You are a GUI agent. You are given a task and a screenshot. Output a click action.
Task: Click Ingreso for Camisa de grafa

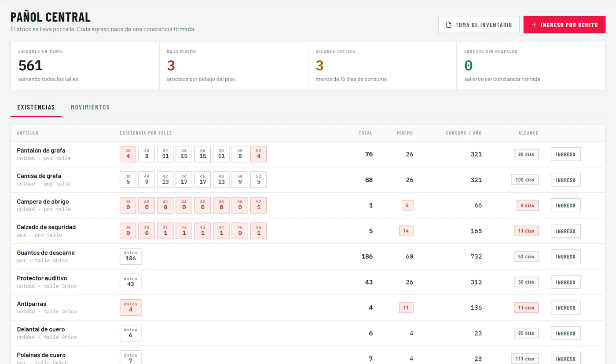pyautogui.click(x=566, y=180)
